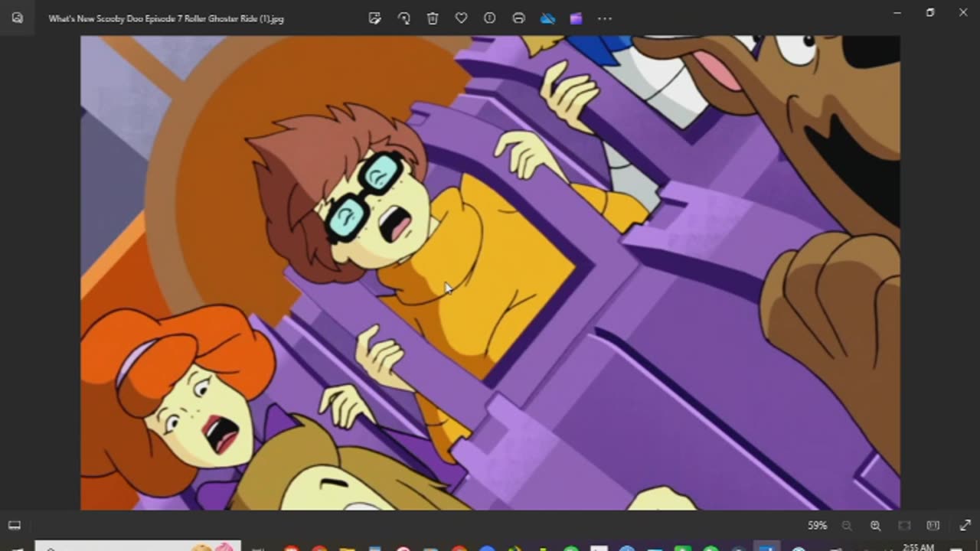The height and width of the screenshot is (551, 980).
Task: Enter fullscreen with the diagonal arrows icon
Action: [x=965, y=525]
